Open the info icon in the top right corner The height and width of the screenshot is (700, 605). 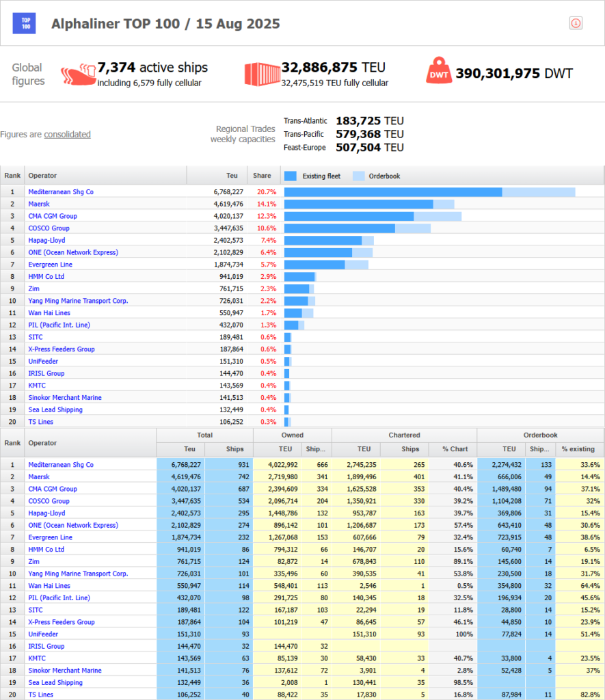click(x=576, y=23)
